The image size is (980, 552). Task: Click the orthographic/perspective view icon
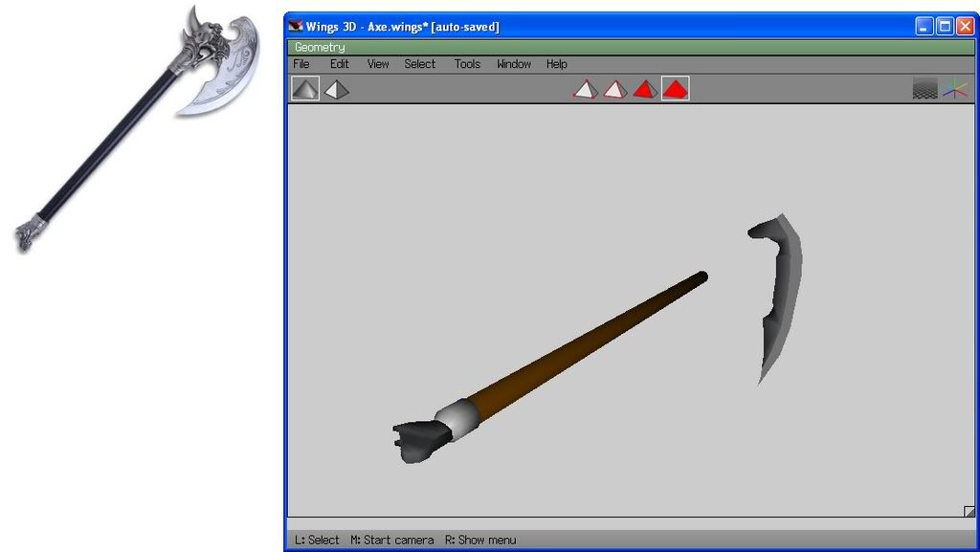336,89
